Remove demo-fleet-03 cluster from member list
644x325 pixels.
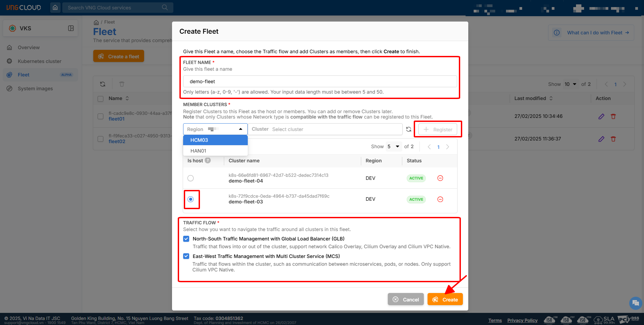[440, 199]
